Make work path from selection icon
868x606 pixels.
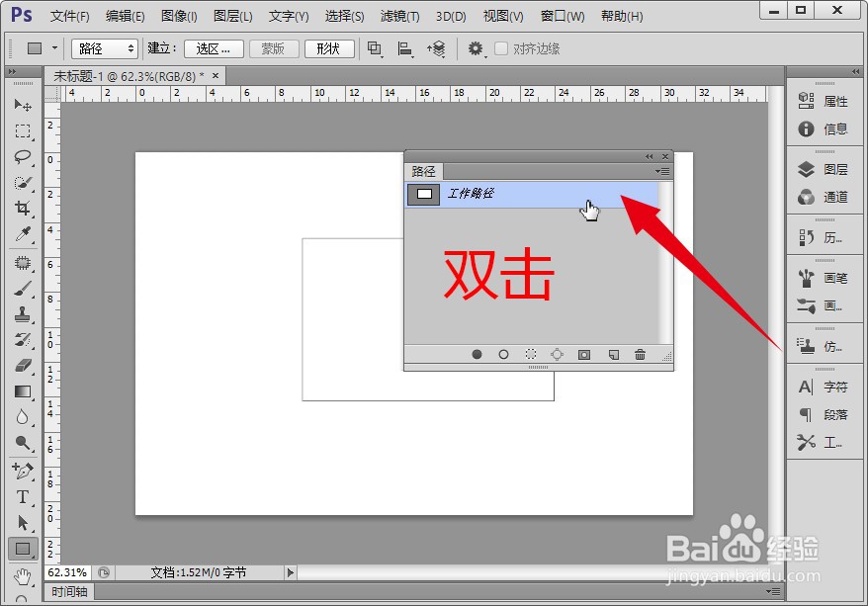557,354
